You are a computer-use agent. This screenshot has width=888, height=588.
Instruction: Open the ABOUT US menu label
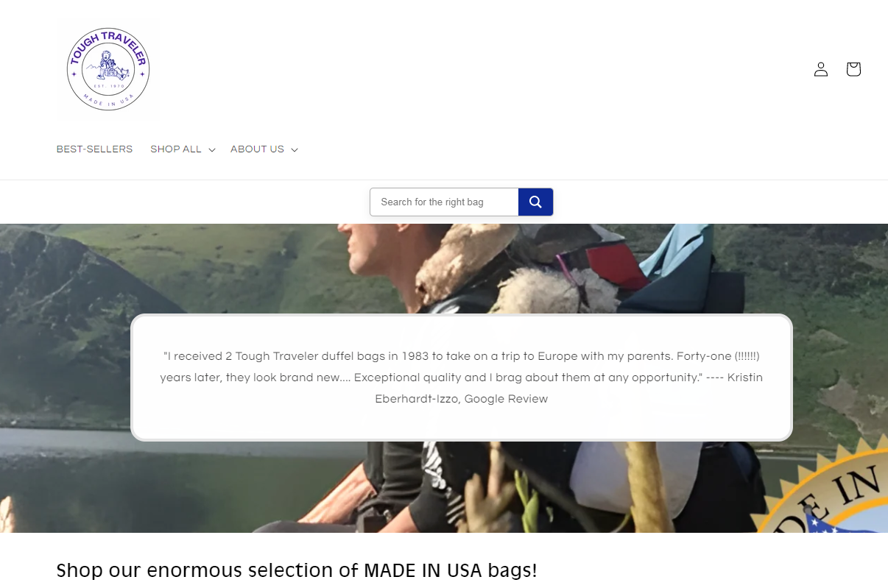click(257, 149)
